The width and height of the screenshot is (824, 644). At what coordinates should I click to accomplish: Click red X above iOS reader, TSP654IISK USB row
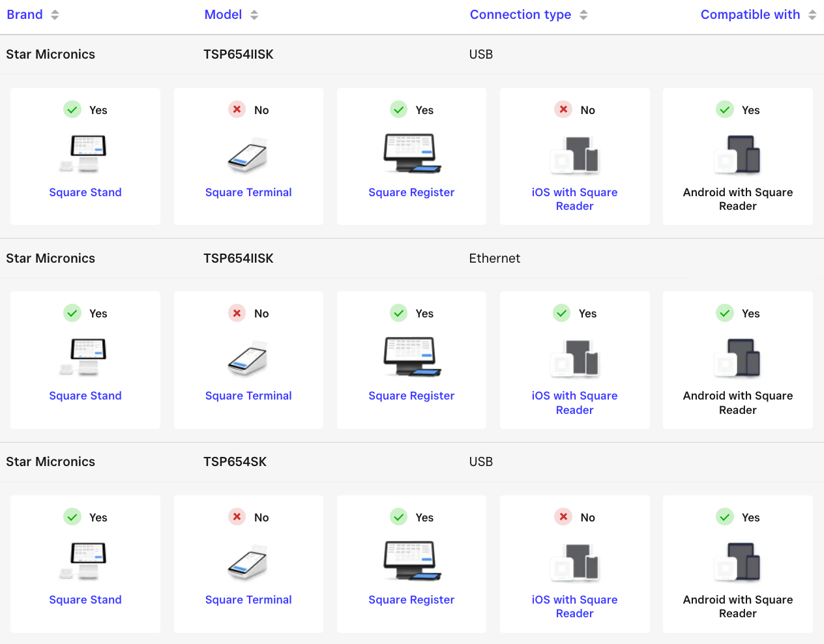tap(563, 110)
